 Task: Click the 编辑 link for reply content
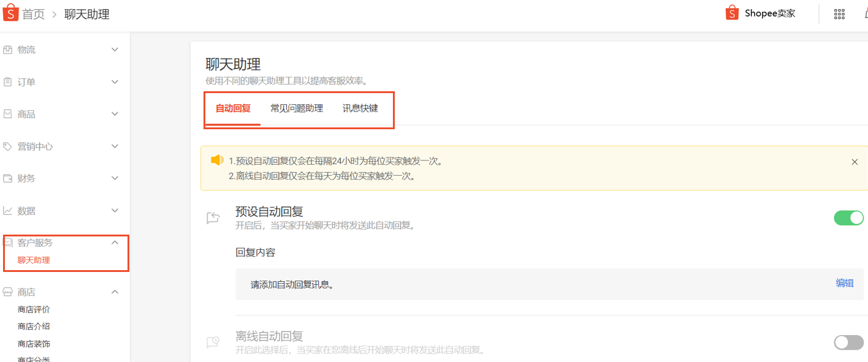845,283
